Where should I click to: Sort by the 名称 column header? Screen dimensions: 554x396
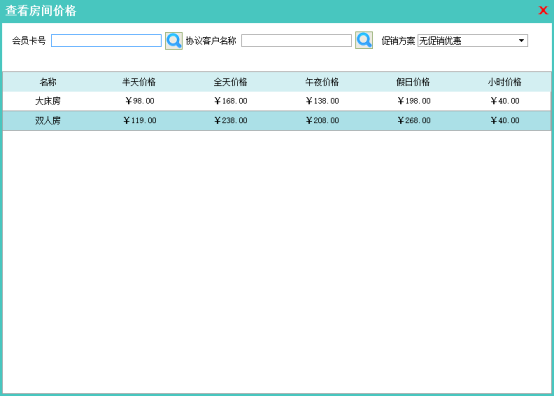click(x=48, y=82)
